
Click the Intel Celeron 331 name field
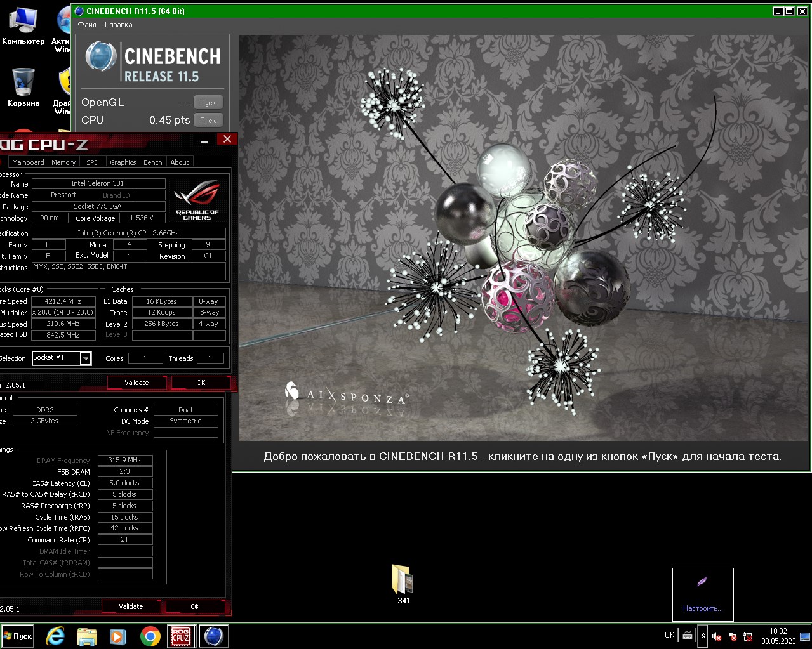[98, 183]
